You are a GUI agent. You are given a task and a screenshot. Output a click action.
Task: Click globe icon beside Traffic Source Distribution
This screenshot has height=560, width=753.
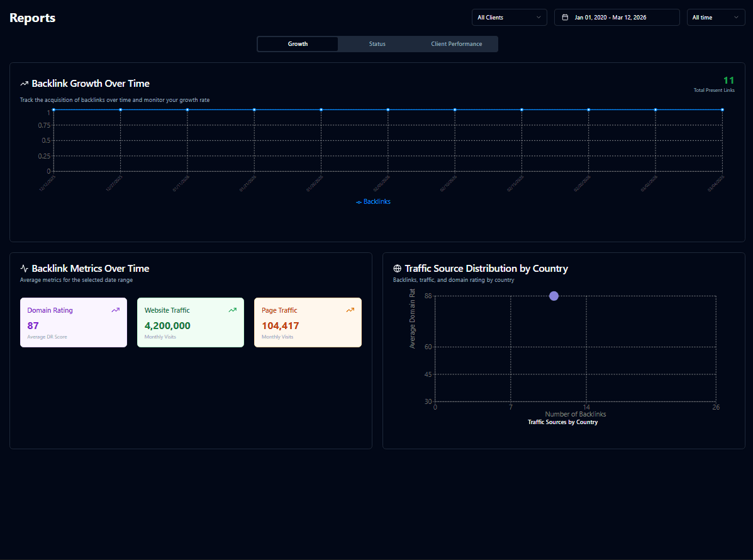click(397, 269)
